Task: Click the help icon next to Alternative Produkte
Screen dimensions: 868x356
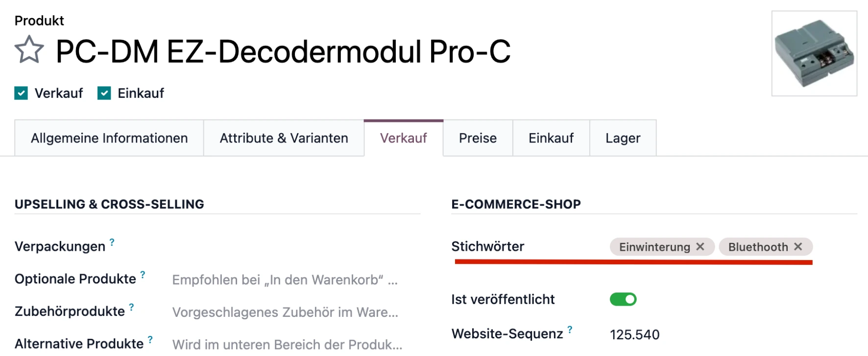Action: 151,338
